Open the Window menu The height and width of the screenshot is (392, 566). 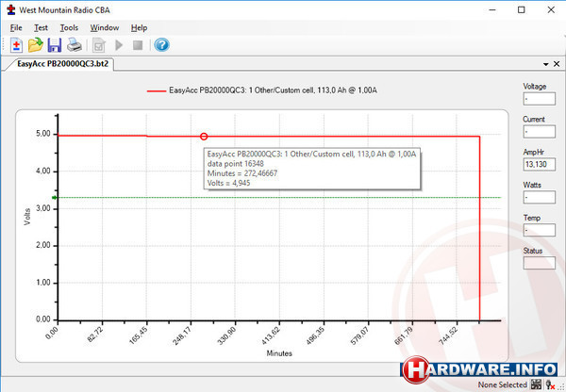point(105,27)
